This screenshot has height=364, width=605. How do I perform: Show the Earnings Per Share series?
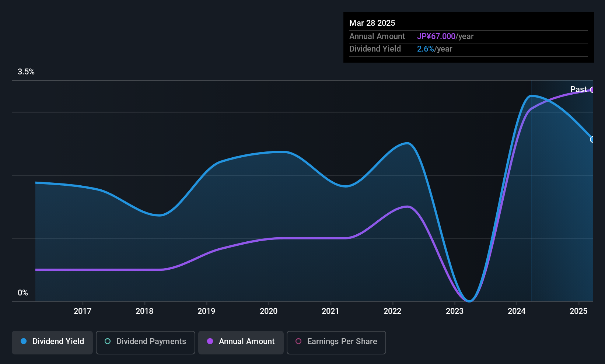(336, 342)
